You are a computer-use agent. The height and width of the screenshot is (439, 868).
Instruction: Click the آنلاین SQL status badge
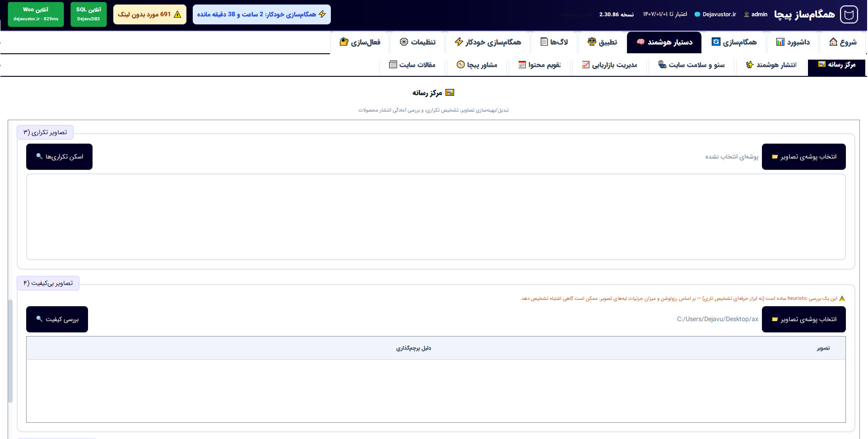pyautogui.click(x=88, y=14)
